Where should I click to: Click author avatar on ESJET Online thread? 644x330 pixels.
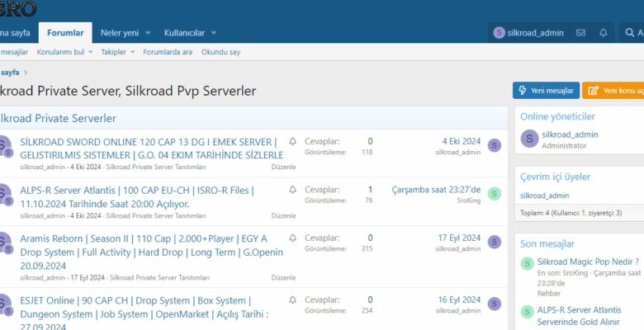click(x=4, y=304)
